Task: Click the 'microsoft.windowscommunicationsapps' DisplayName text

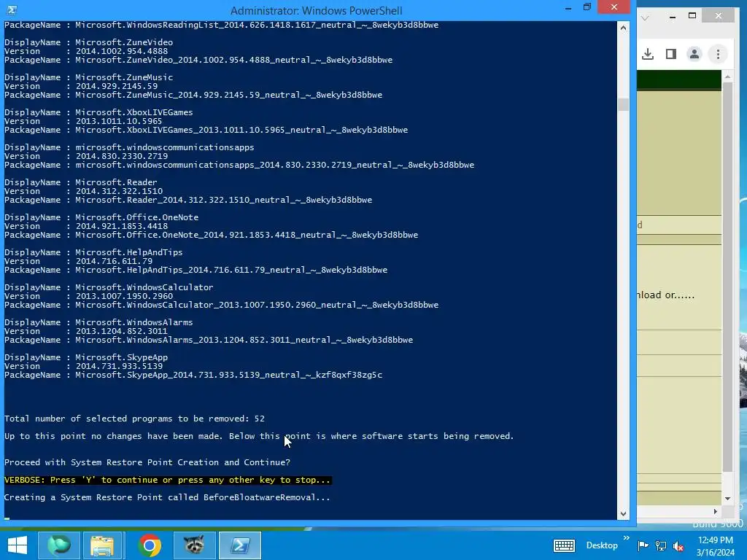Action: [x=165, y=147]
